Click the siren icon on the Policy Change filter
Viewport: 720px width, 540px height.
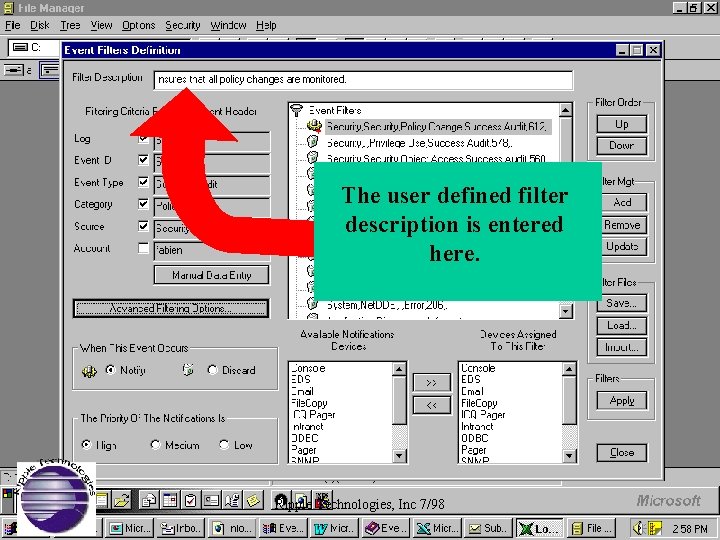(x=314, y=125)
